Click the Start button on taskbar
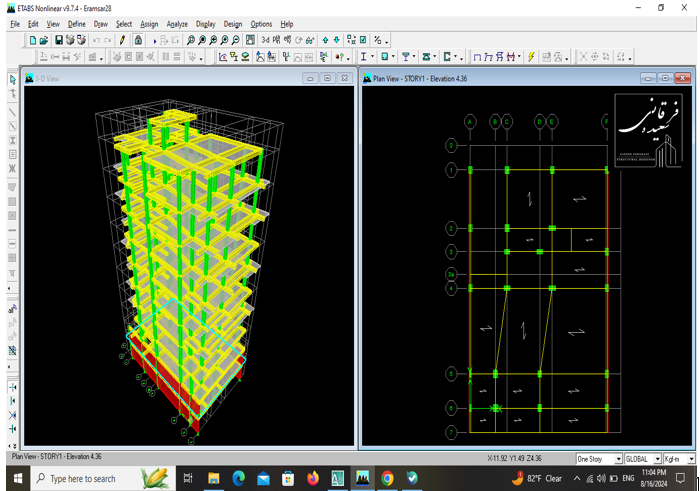Viewport: 700px width, 491px height. click(x=16, y=479)
